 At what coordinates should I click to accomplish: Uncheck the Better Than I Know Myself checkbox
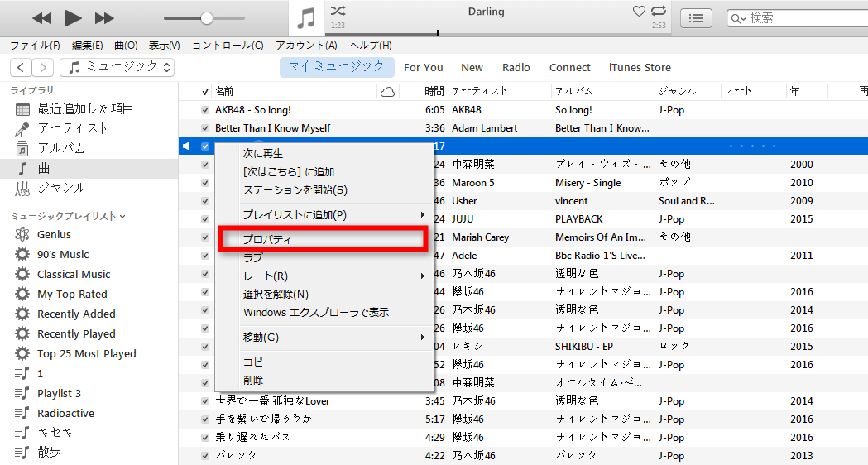(205, 128)
